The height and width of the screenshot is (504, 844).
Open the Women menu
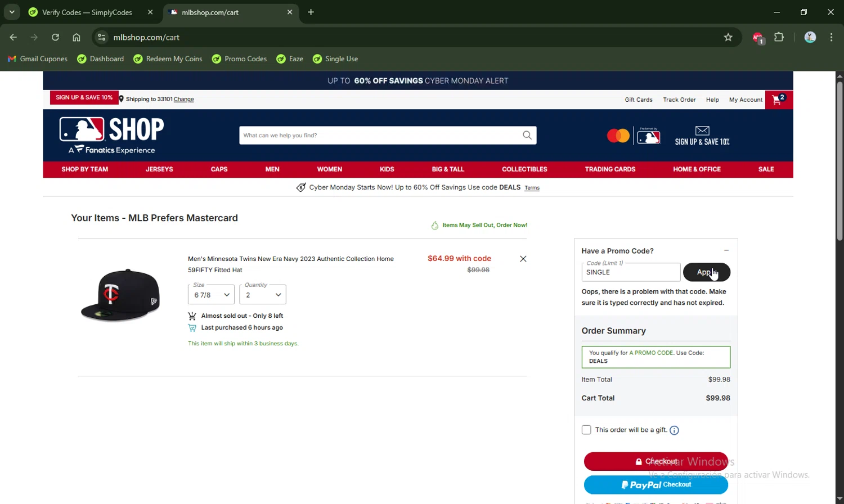pos(330,169)
